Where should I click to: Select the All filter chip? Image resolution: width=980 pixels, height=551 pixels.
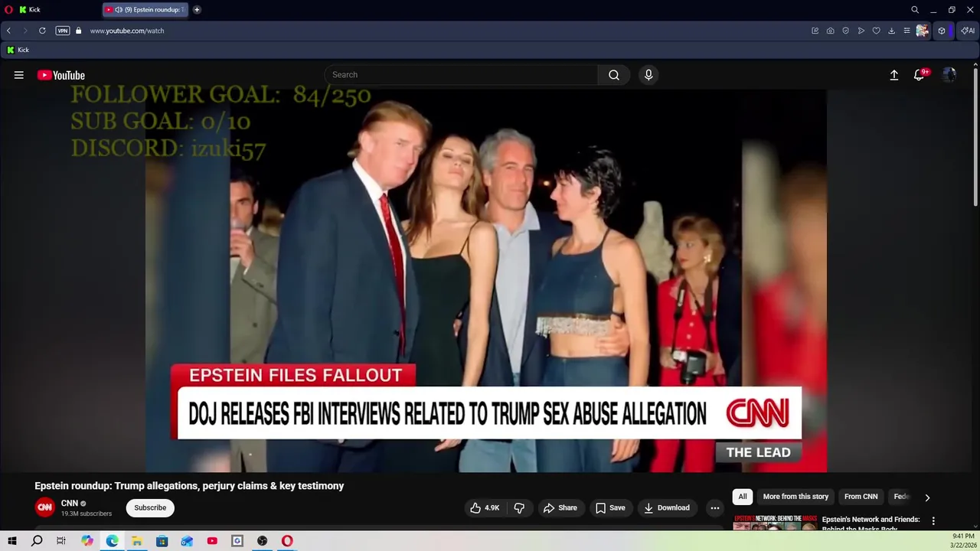[743, 497]
